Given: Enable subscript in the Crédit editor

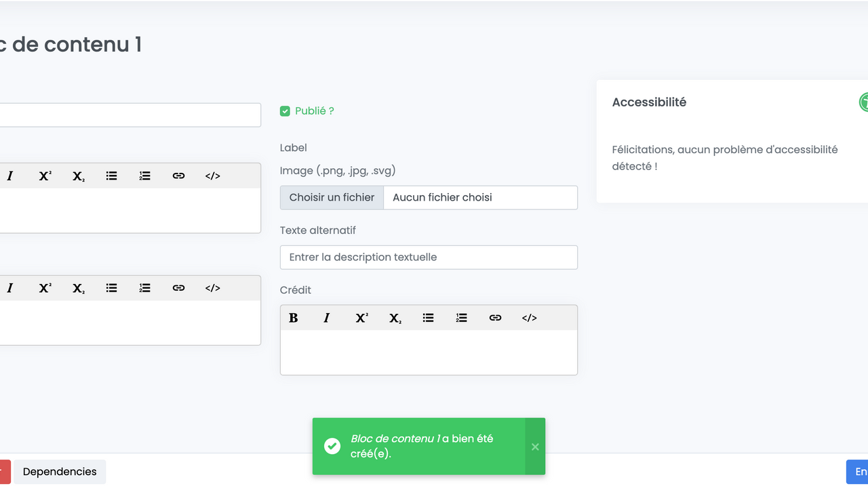Looking at the screenshot, I should click(x=395, y=318).
